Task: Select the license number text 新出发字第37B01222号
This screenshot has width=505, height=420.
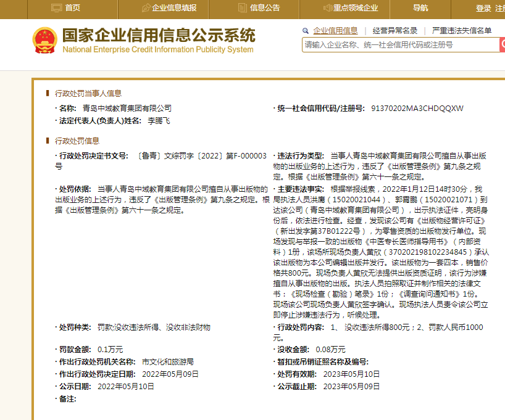Action: tap(320, 231)
